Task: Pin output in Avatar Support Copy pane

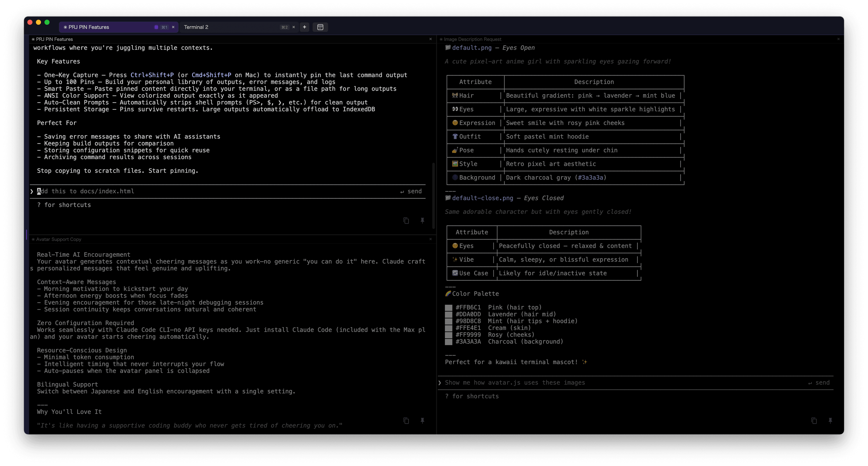Action: pyautogui.click(x=422, y=421)
